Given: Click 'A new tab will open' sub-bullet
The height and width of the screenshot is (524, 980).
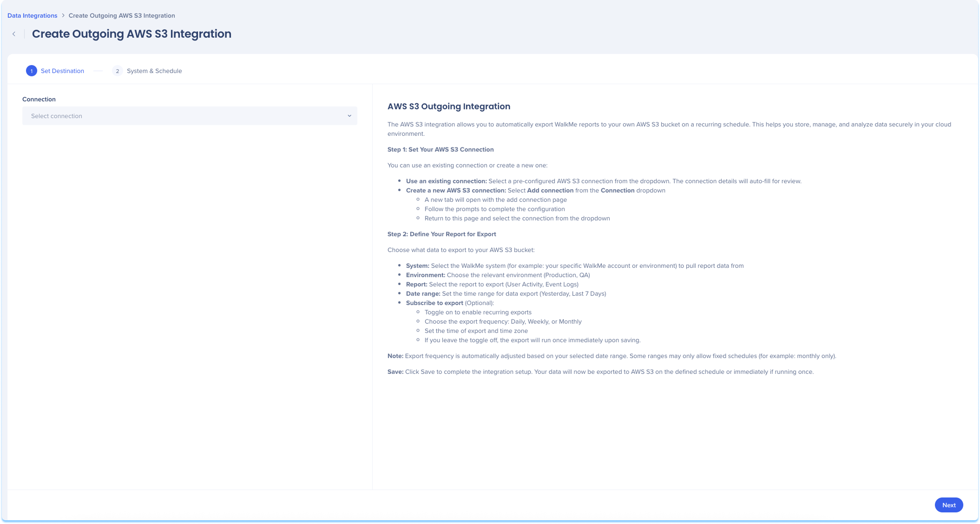Looking at the screenshot, I should 496,200.
